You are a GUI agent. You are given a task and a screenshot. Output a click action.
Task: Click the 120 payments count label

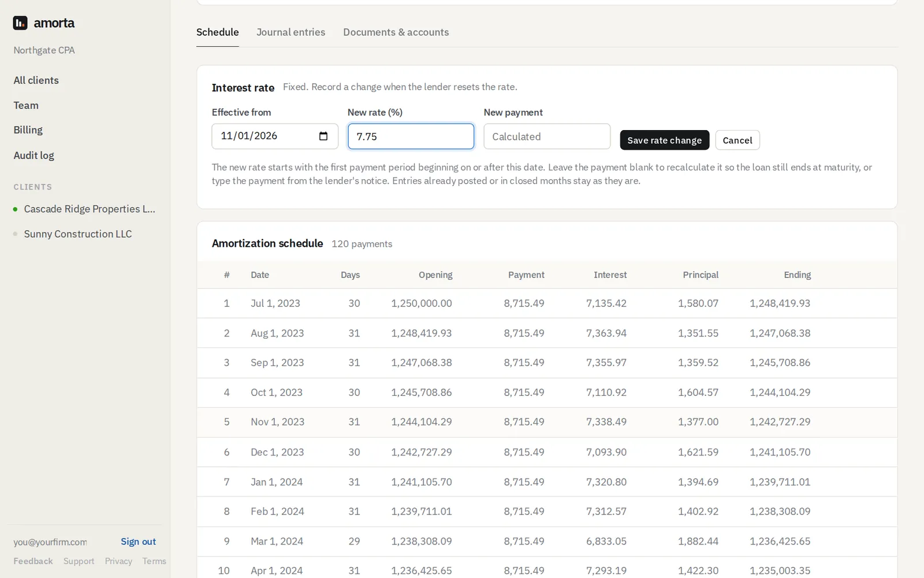point(362,244)
